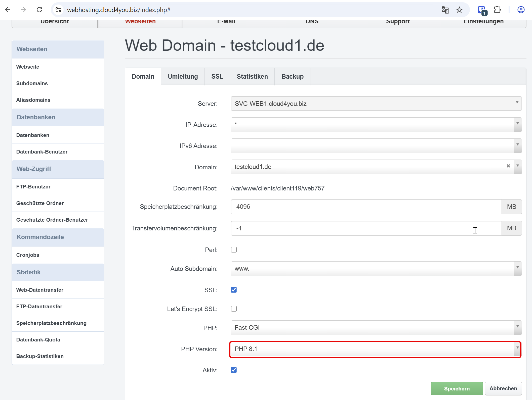The image size is (532, 400).
Task: Expand the Auto Subdomain dropdown
Action: (x=376, y=269)
